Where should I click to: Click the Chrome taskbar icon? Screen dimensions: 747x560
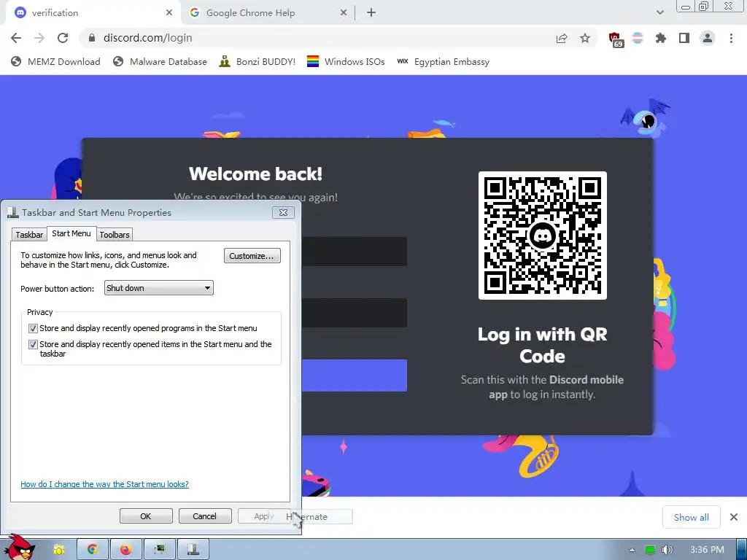93,550
